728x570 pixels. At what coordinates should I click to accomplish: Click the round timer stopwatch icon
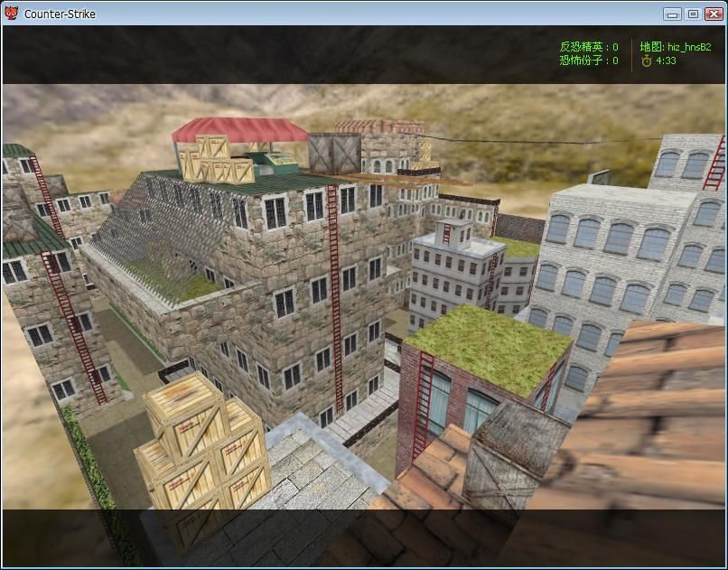647,61
